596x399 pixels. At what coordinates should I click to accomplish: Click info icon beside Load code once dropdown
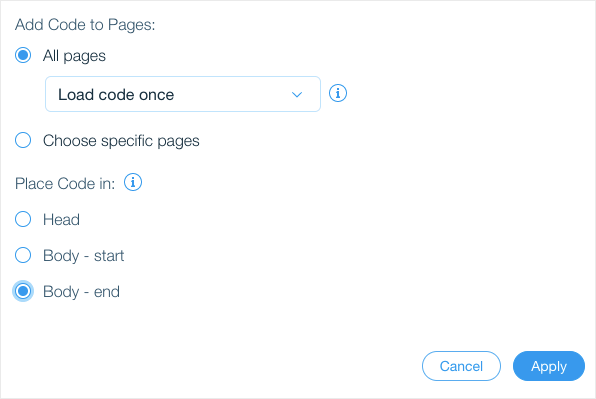point(338,93)
